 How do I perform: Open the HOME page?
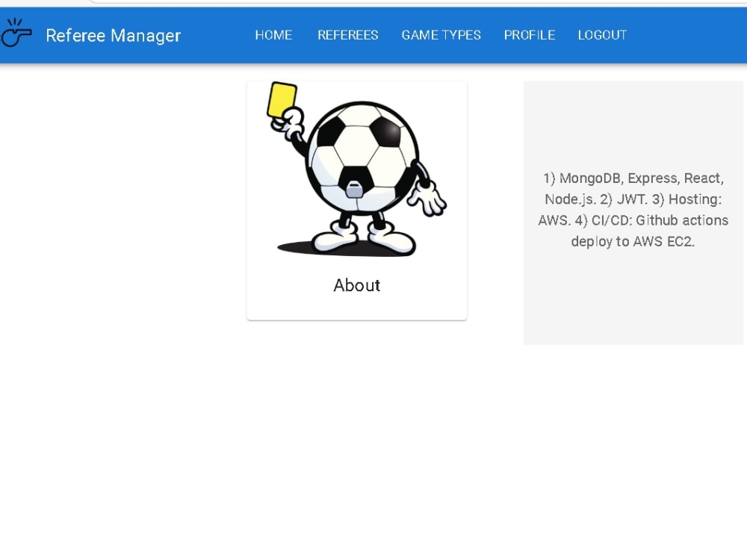[x=273, y=35]
